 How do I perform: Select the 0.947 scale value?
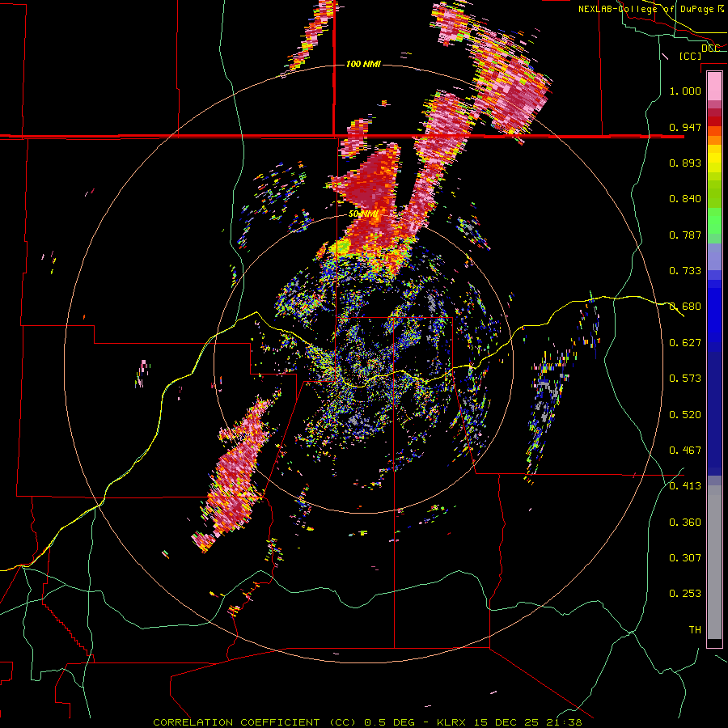tap(685, 127)
